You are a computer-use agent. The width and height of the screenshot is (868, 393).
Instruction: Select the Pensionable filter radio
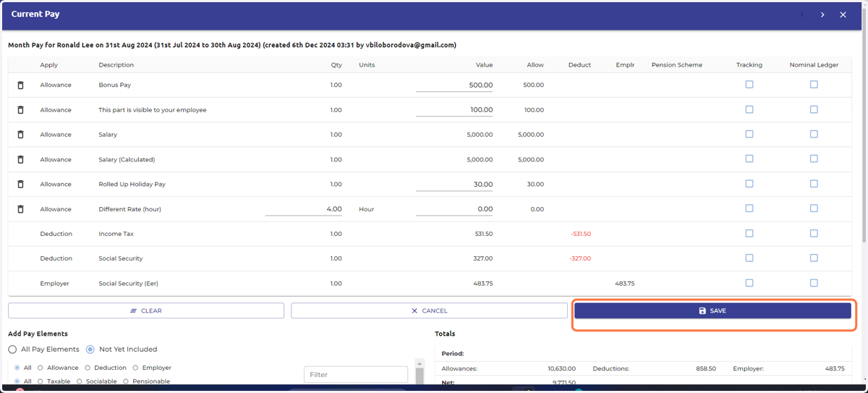126,381
